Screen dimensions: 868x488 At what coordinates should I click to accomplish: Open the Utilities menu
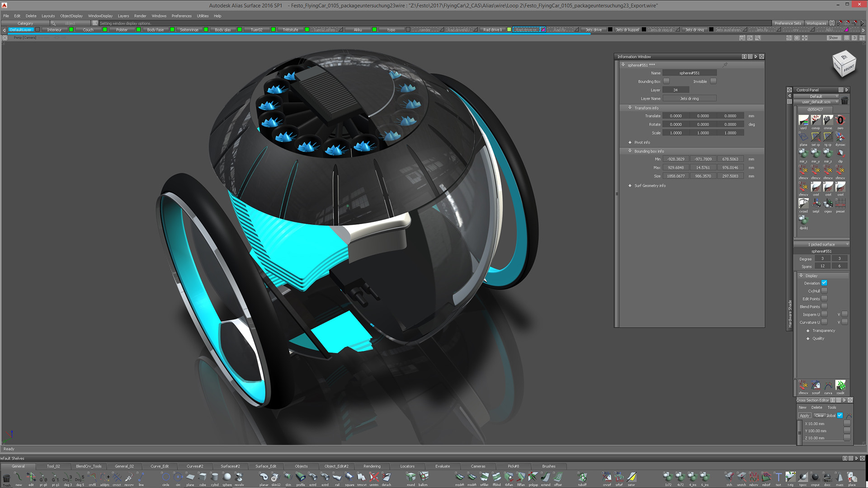(x=203, y=16)
